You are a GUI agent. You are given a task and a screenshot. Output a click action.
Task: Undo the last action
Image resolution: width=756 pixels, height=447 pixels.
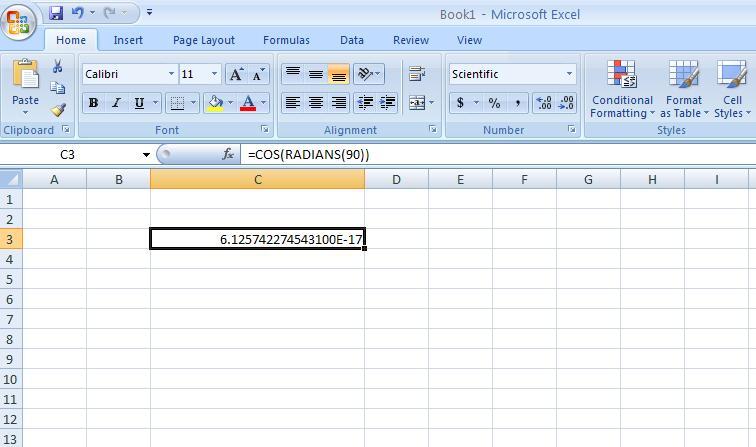tap(78, 13)
